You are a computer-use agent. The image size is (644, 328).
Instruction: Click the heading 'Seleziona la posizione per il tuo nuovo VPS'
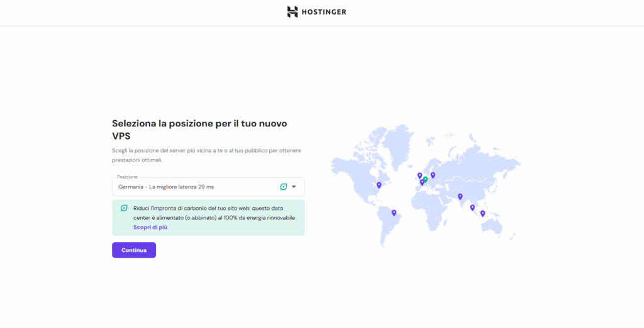coord(199,129)
